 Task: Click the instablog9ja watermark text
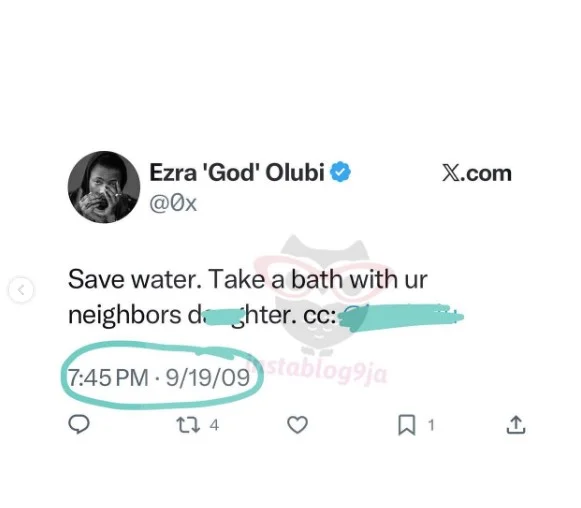click(319, 371)
